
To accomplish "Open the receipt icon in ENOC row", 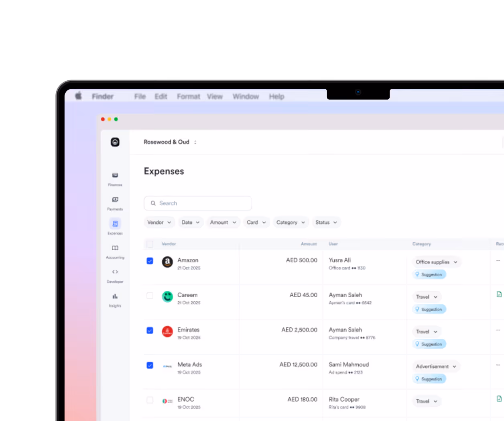I will tap(499, 399).
